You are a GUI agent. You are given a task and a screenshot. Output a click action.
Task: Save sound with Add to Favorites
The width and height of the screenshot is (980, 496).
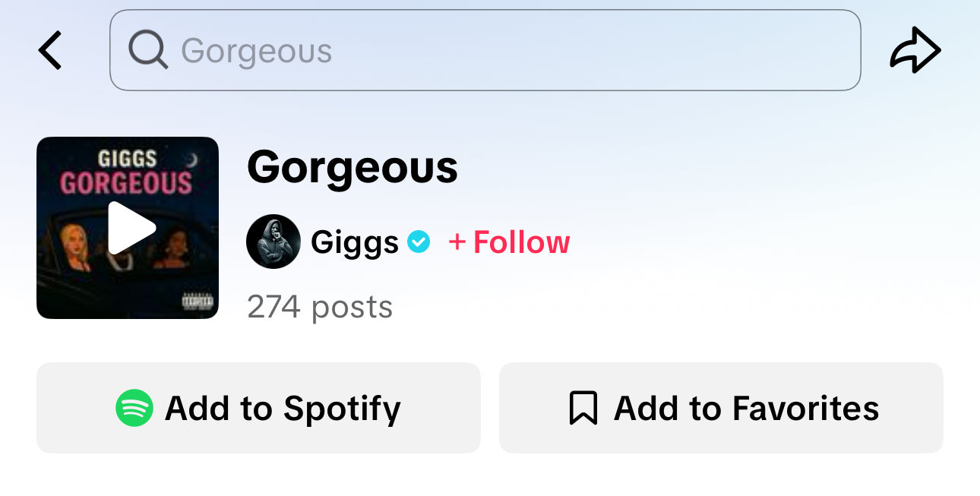coord(746,408)
